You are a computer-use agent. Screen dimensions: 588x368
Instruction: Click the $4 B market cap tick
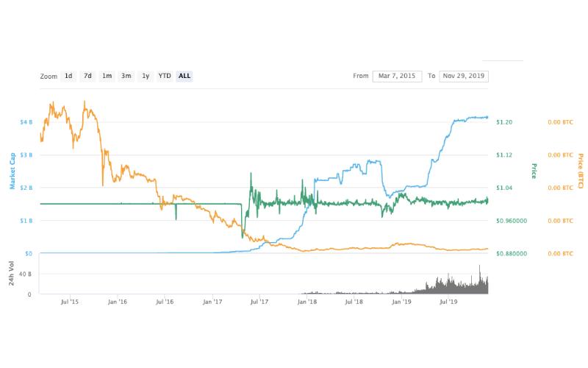25,121
